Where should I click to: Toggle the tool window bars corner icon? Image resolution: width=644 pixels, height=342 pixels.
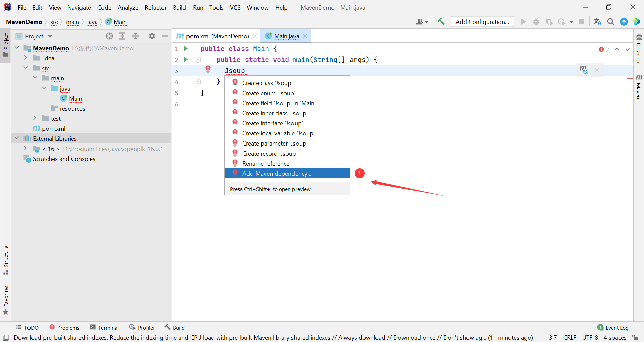(x=6, y=337)
